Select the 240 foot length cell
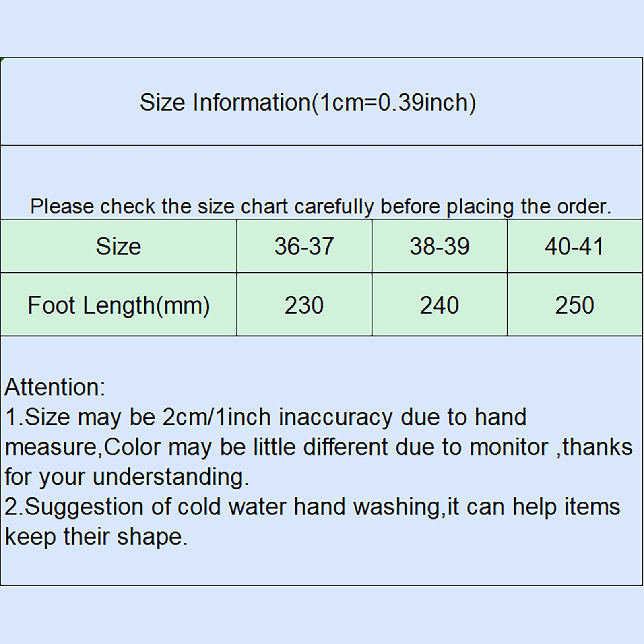Viewport: 644px width, 644px height. (439, 305)
